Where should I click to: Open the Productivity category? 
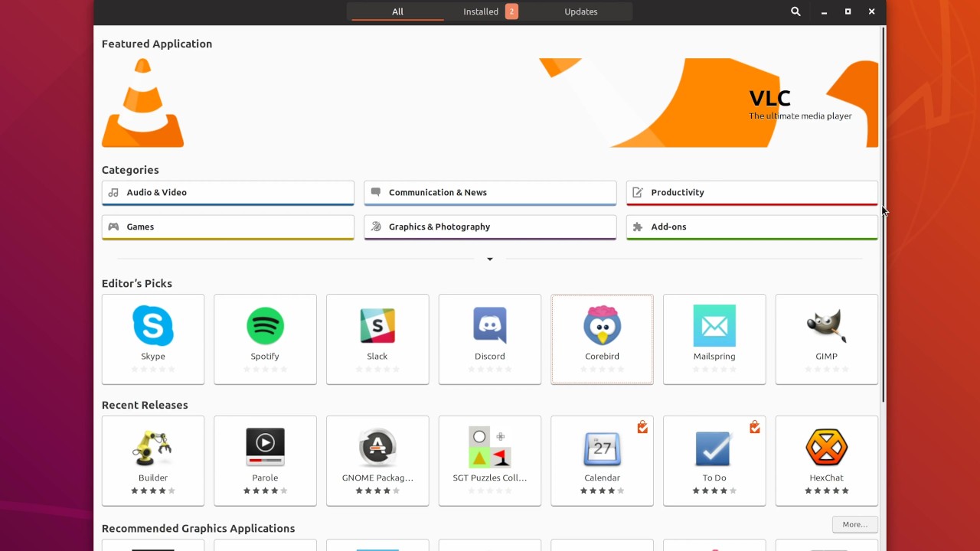752,193
